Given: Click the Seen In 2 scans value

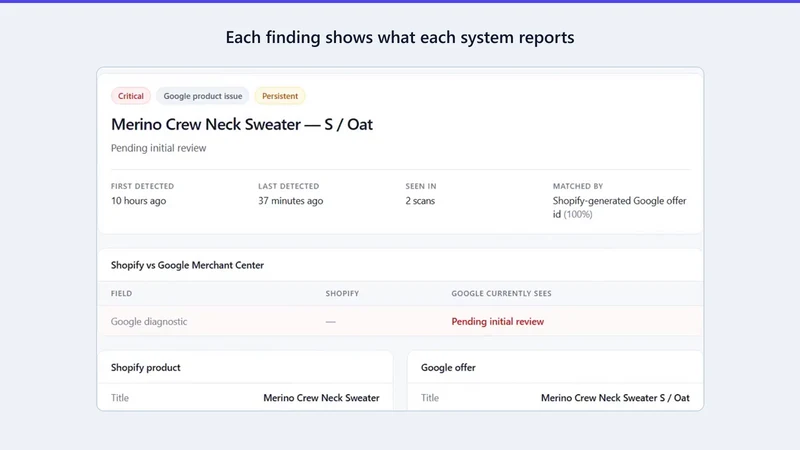Looking at the screenshot, I should (420, 201).
